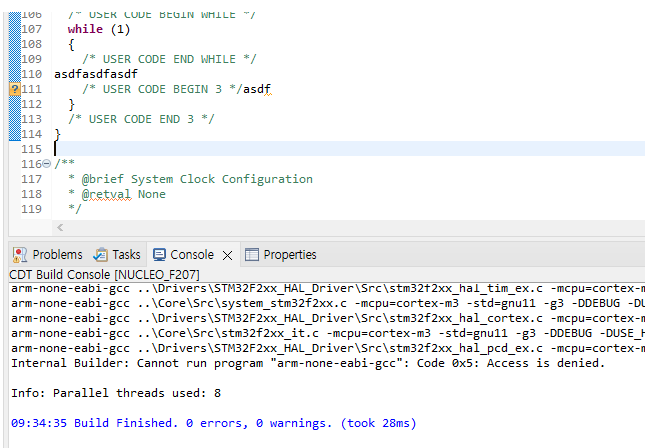Click the console line compiling stm32f2xx_hal_cortex.c
670x448 pixels.
[x=328, y=318]
